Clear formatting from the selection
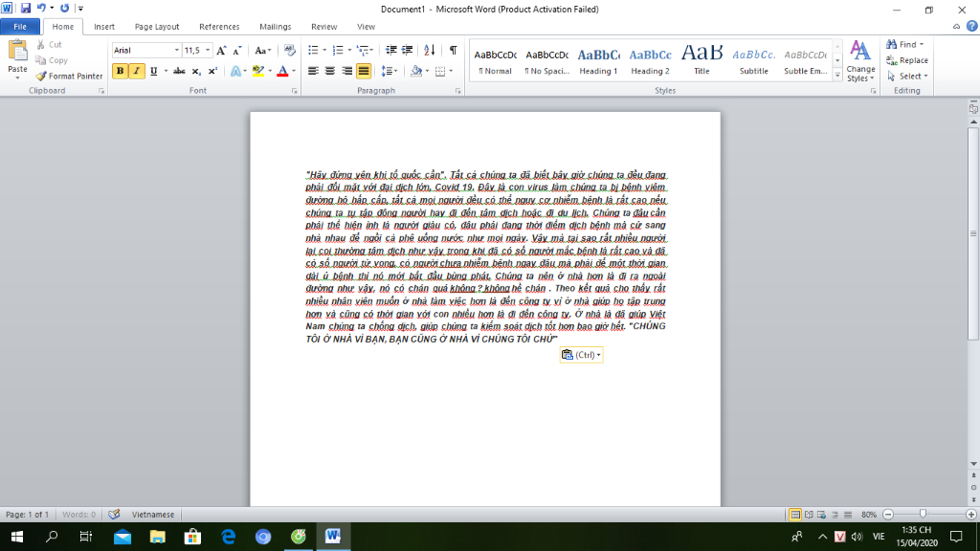980x551 pixels. pyautogui.click(x=289, y=50)
